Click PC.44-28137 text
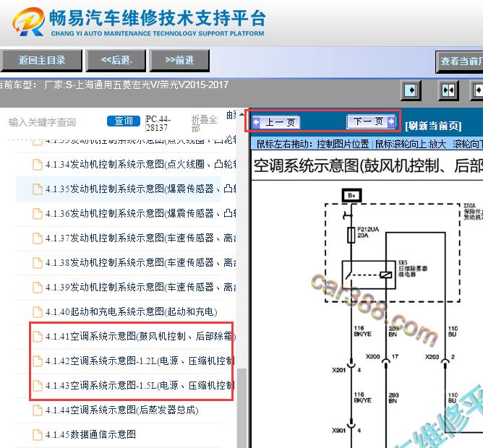This screenshot has width=483, height=448. [158, 123]
